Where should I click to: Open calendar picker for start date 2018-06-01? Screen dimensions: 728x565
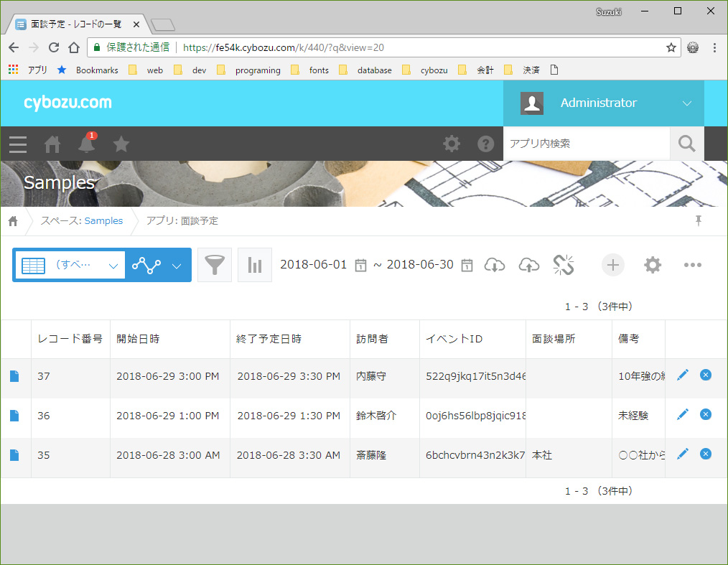[x=360, y=265]
